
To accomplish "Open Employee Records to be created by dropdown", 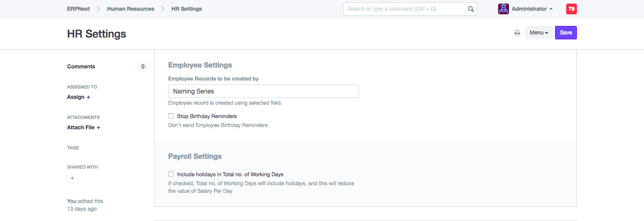I will click(263, 91).
